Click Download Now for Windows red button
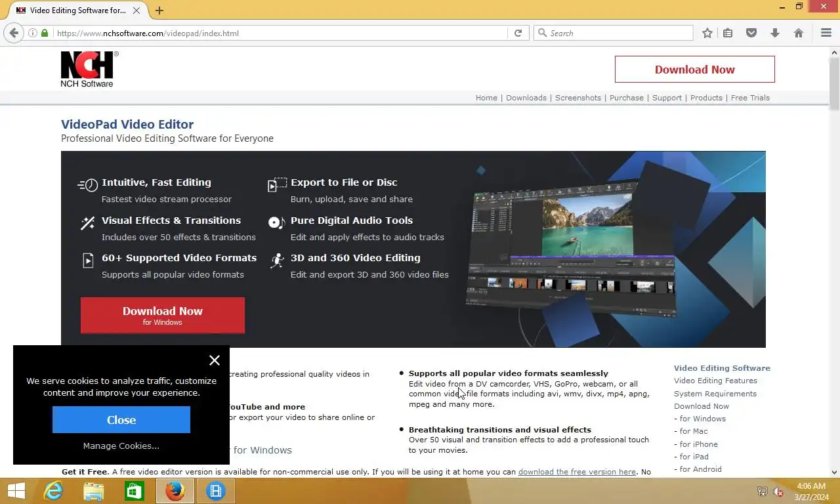The image size is (840, 504). pyautogui.click(x=163, y=315)
